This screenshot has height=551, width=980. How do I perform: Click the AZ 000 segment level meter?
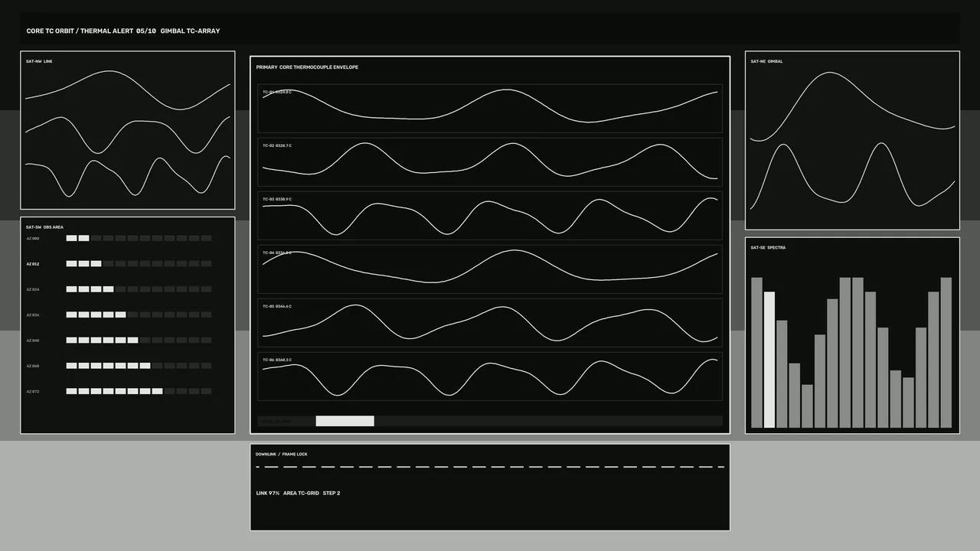(x=139, y=238)
